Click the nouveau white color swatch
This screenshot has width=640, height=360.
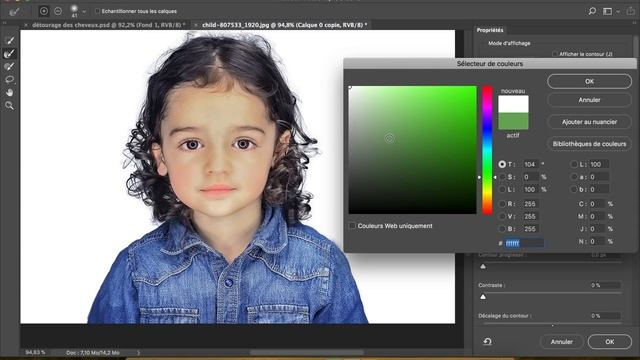(x=513, y=104)
